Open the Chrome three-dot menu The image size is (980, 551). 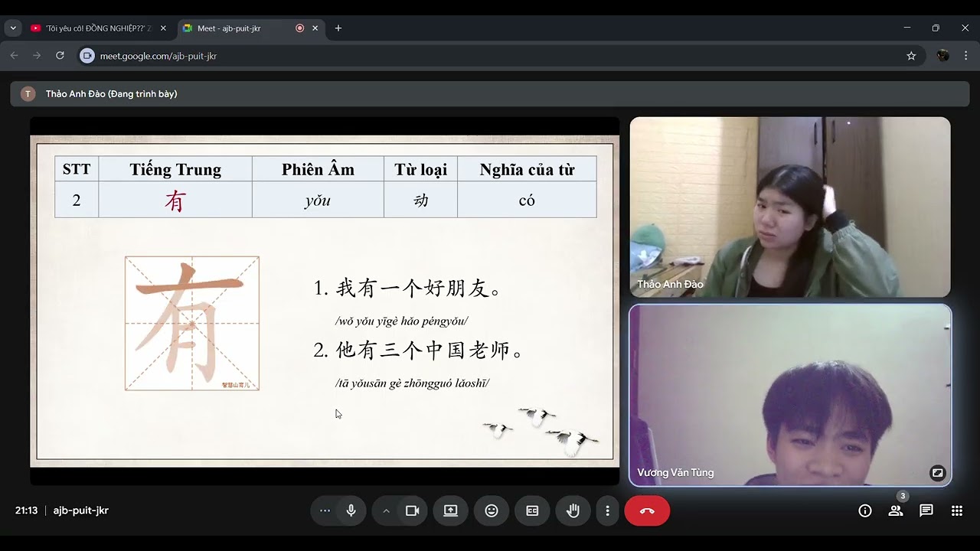[x=966, y=56]
